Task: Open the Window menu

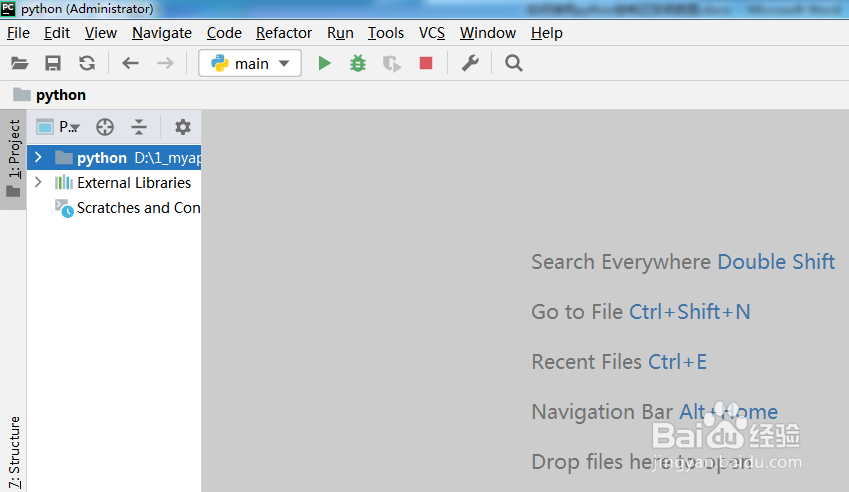Action: 488,33
